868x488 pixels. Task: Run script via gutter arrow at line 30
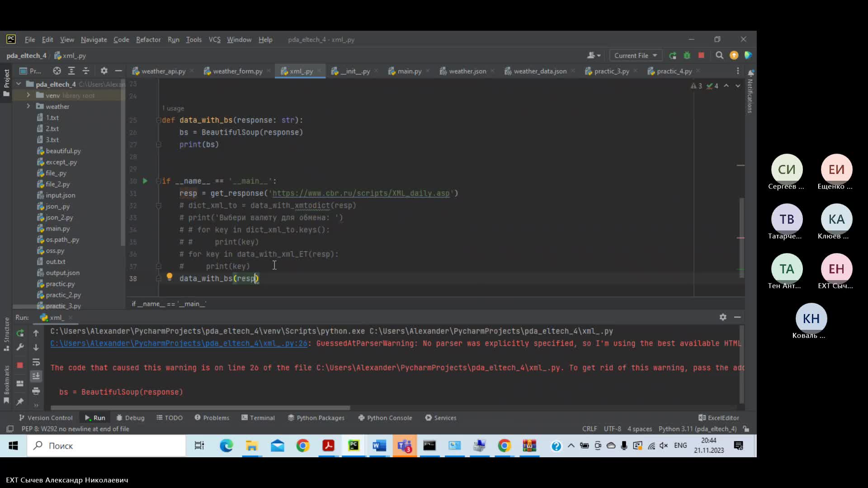coord(145,181)
